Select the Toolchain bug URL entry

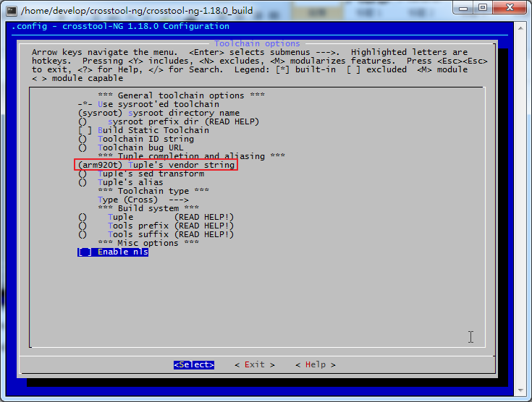coord(130,147)
